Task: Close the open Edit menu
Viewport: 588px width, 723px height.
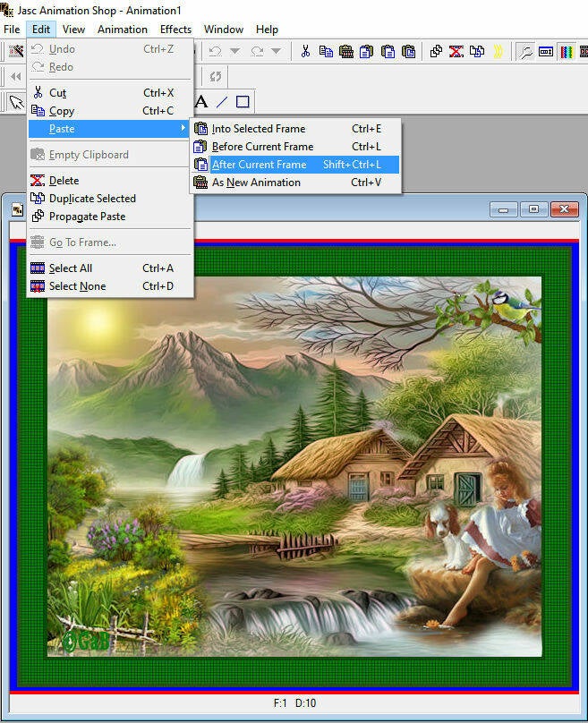Action: [41, 29]
